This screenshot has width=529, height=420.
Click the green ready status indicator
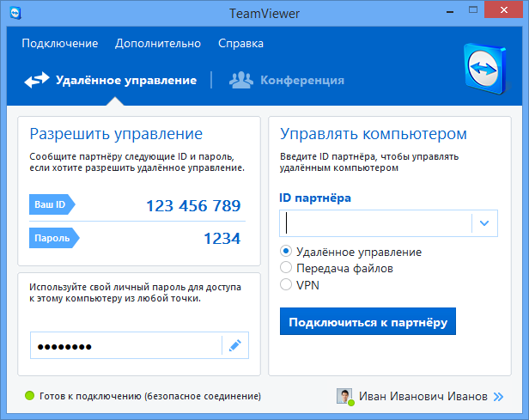[30, 396]
